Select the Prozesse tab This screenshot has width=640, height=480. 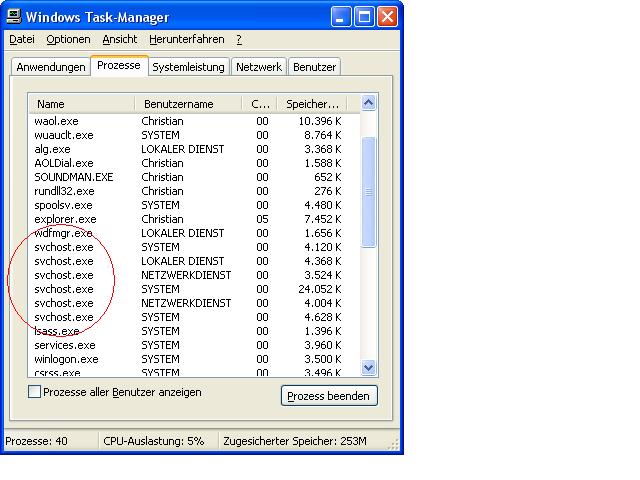[119, 65]
